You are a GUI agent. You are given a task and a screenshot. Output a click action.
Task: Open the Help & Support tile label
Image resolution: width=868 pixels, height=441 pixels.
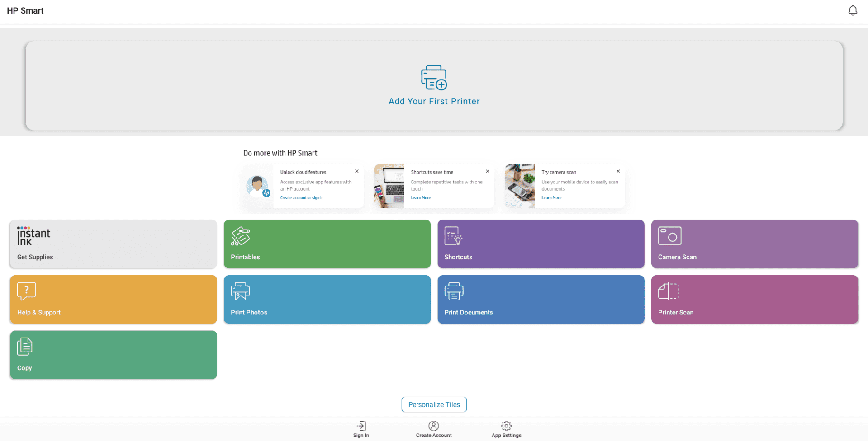[38, 313]
